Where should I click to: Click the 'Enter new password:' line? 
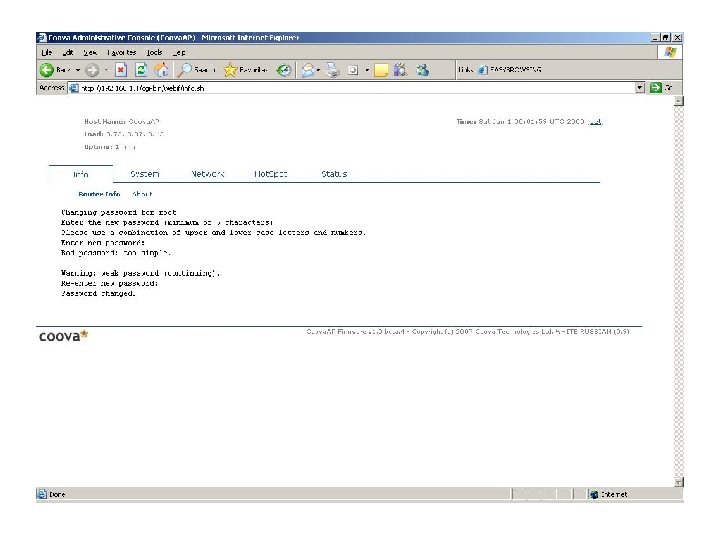tap(103, 243)
